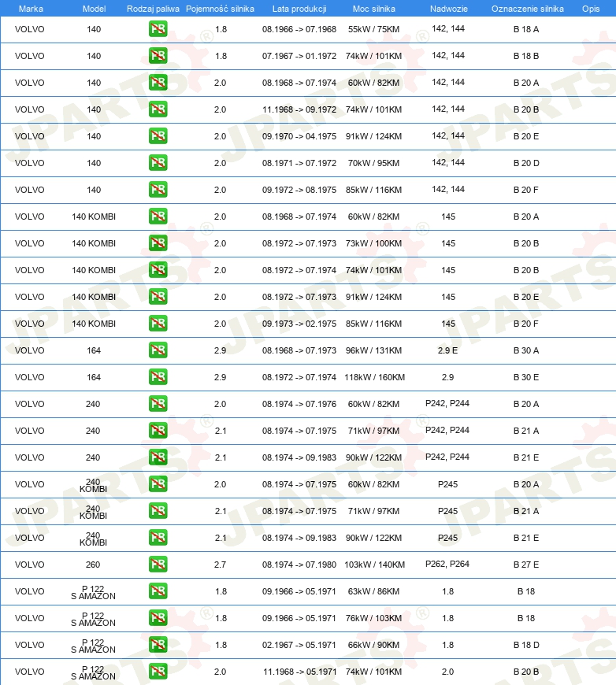Click the '63kW / 86KM' power value

[x=373, y=591]
